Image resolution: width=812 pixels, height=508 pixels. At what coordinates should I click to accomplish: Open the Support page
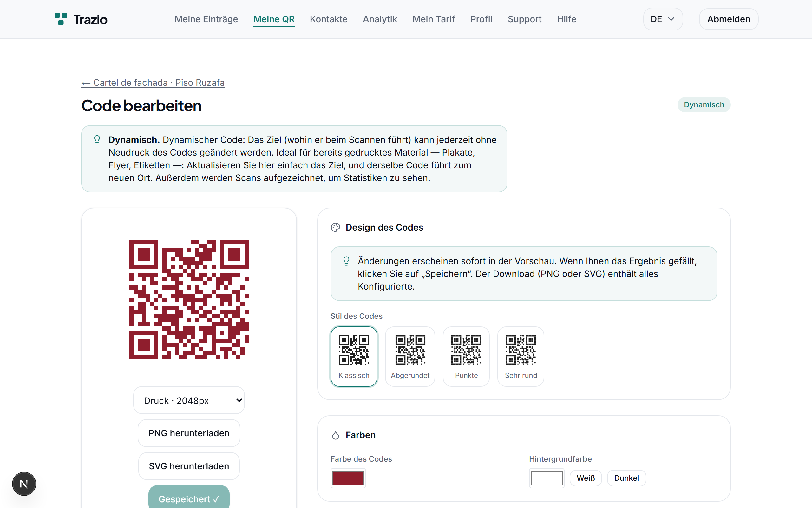click(x=524, y=19)
